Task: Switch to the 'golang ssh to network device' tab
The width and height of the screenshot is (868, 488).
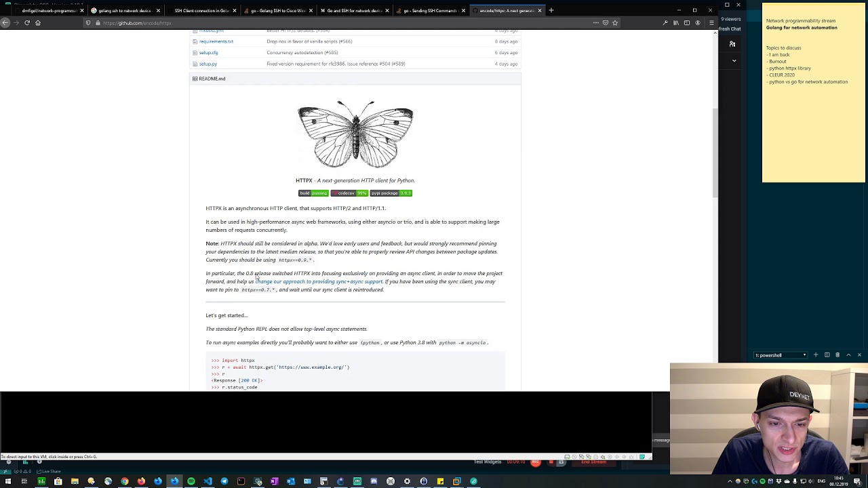Action: pyautogui.click(x=125, y=10)
